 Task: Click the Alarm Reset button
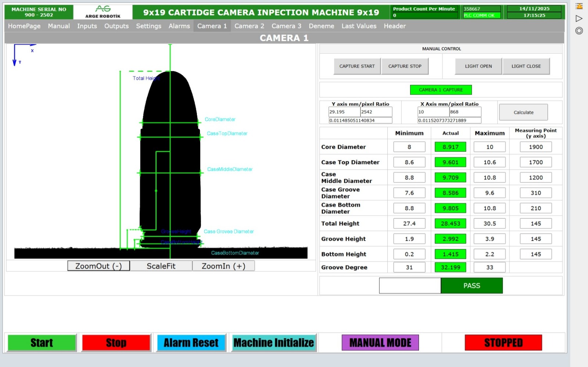click(191, 343)
